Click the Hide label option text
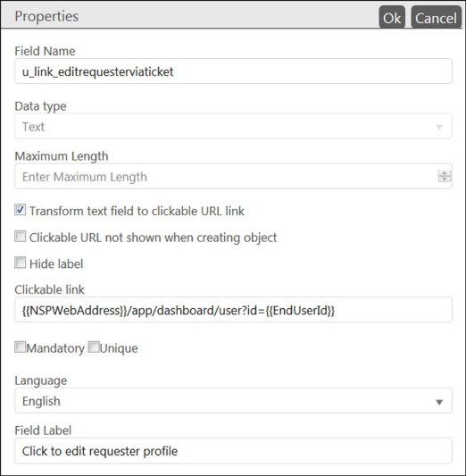This screenshot has height=476, width=466. tap(56, 263)
